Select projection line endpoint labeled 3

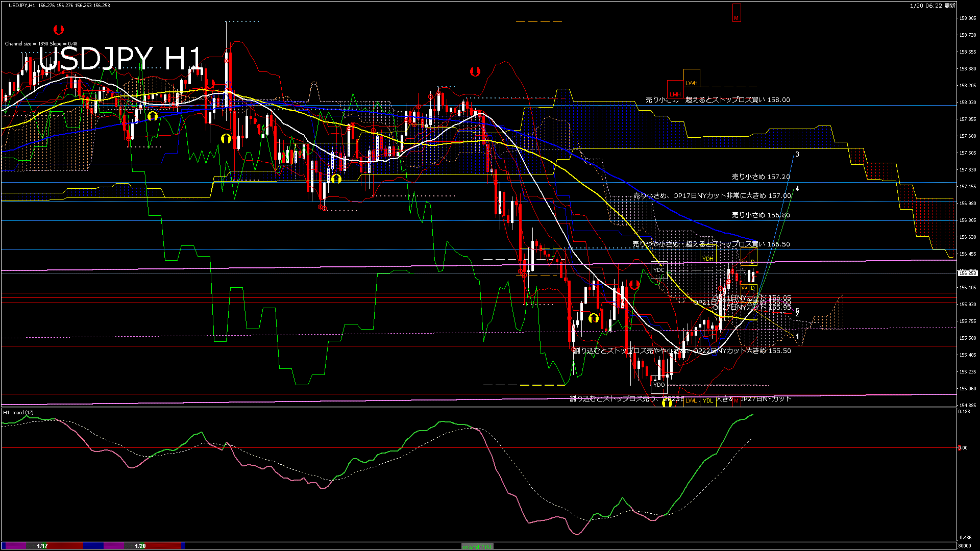coord(797,154)
